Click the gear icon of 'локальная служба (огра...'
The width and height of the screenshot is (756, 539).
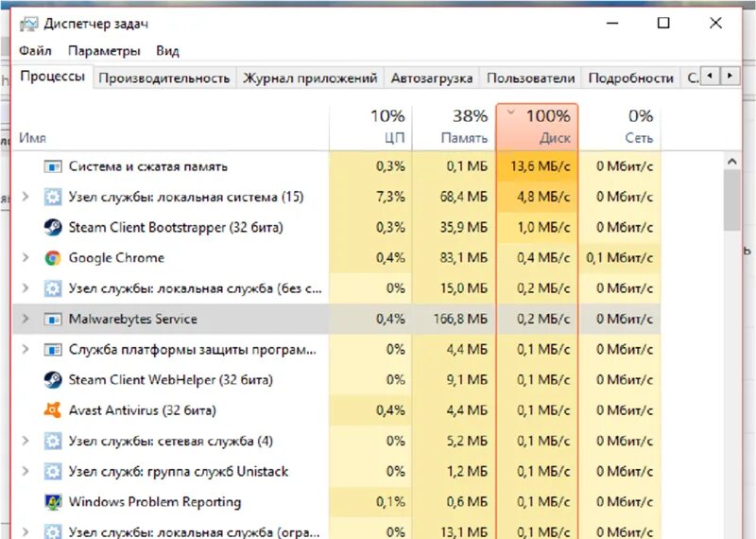coord(53,531)
